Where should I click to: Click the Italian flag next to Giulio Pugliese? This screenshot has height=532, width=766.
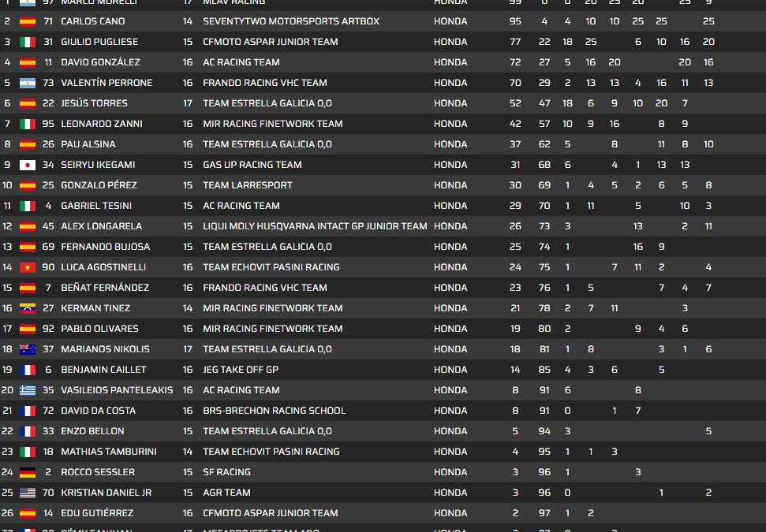coord(28,42)
